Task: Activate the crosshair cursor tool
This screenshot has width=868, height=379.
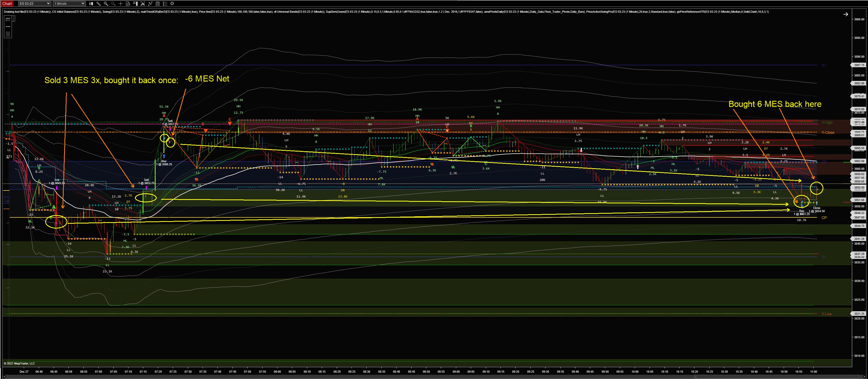Action: tap(121, 4)
